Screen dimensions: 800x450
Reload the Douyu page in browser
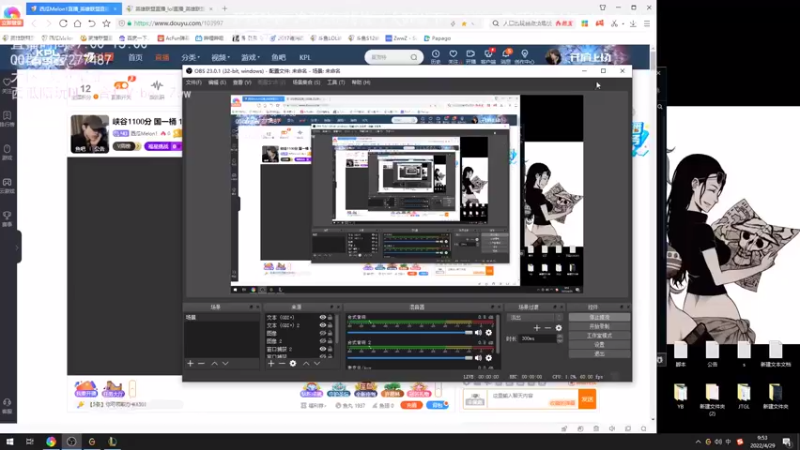click(63, 23)
